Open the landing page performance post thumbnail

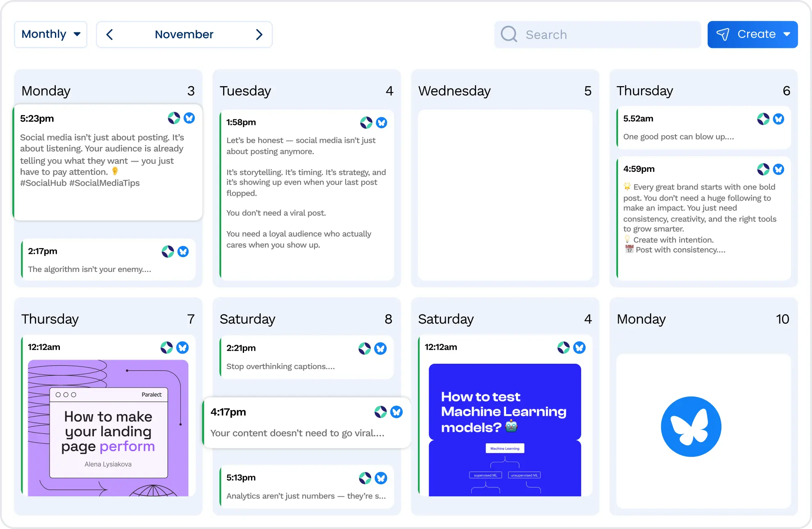click(x=108, y=429)
